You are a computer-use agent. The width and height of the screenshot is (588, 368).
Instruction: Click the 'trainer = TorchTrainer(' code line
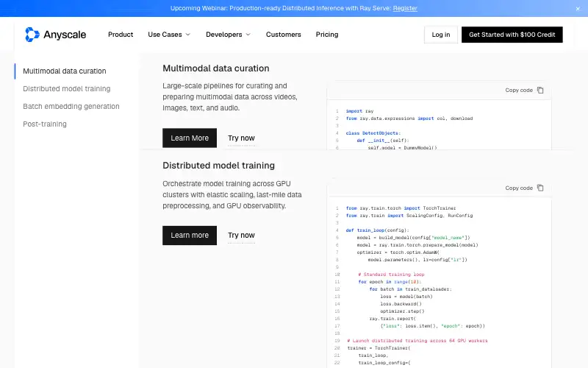tap(379, 348)
